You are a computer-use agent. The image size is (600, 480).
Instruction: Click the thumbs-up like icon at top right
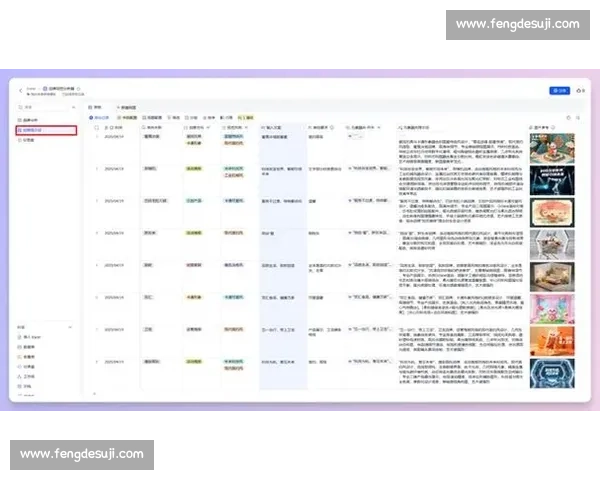[579, 91]
